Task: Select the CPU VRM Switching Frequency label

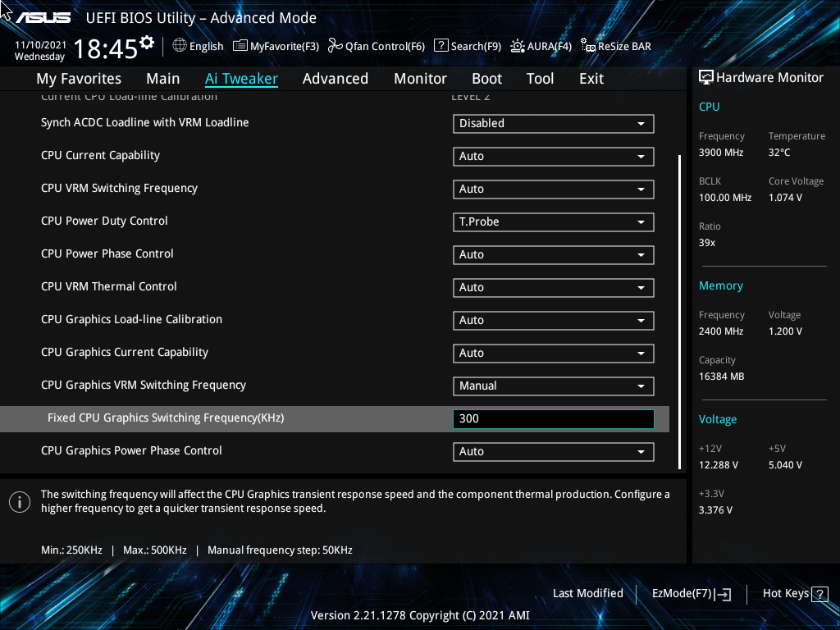Action: [x=119, y=188]
